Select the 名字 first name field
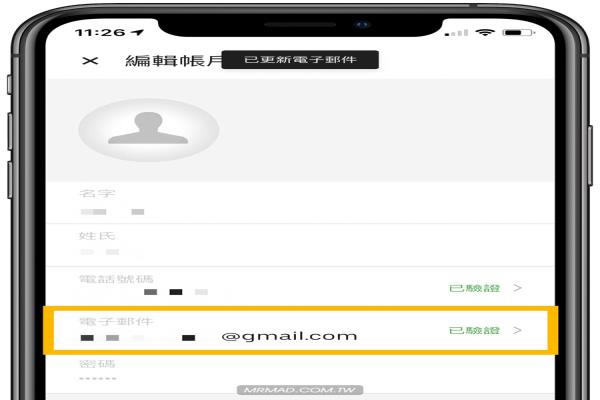This screenshot has width=600, height=400. (300, 202)
